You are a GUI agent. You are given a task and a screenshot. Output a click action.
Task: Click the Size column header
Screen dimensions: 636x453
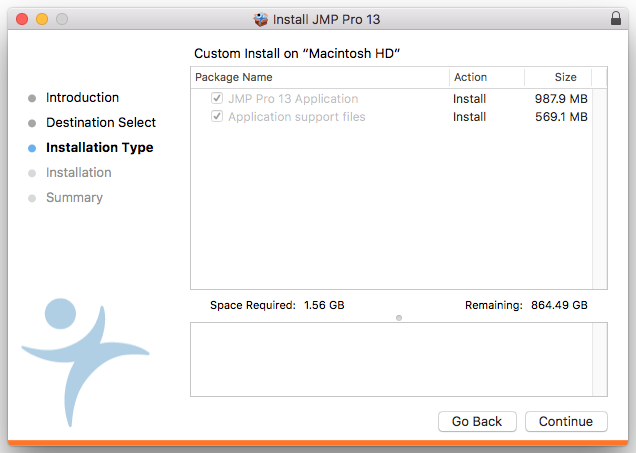tap(565, 77)
